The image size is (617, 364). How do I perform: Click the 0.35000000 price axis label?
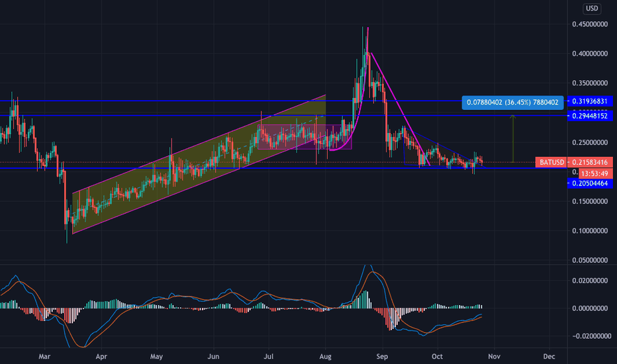pyautogui.click(x=590, y=83)
